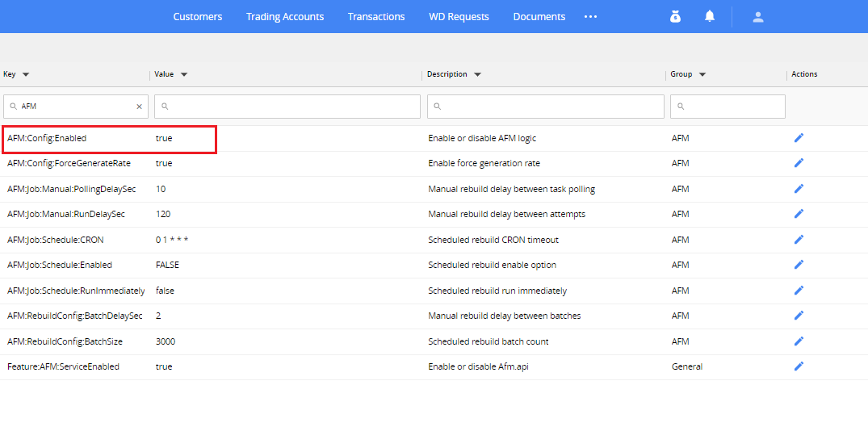Select the AFM:Job:Schedule:CRON key cell
The width and height of the screenshot is (868, 427).
tap(56, 240)
